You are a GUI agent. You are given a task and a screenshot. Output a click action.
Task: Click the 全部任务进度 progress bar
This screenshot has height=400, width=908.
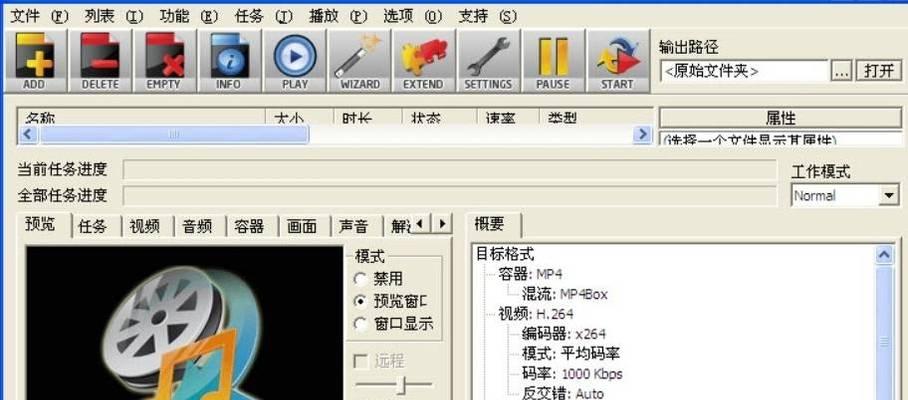[x=449, y=195]
